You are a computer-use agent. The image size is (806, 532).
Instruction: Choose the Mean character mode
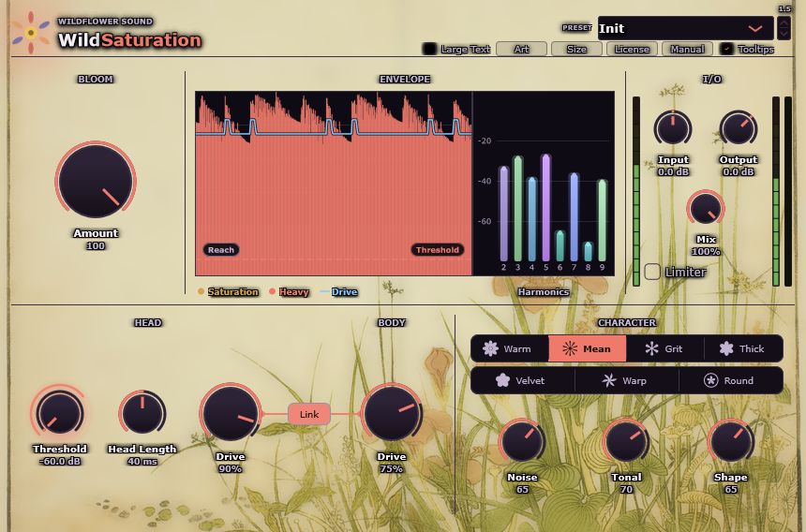click(x=588, y=348)
